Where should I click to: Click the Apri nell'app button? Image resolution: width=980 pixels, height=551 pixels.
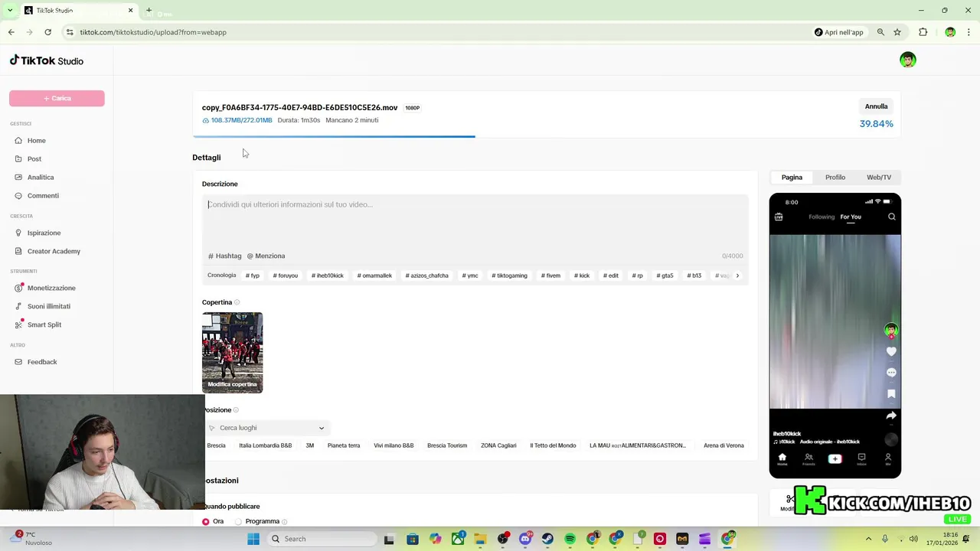838,32
